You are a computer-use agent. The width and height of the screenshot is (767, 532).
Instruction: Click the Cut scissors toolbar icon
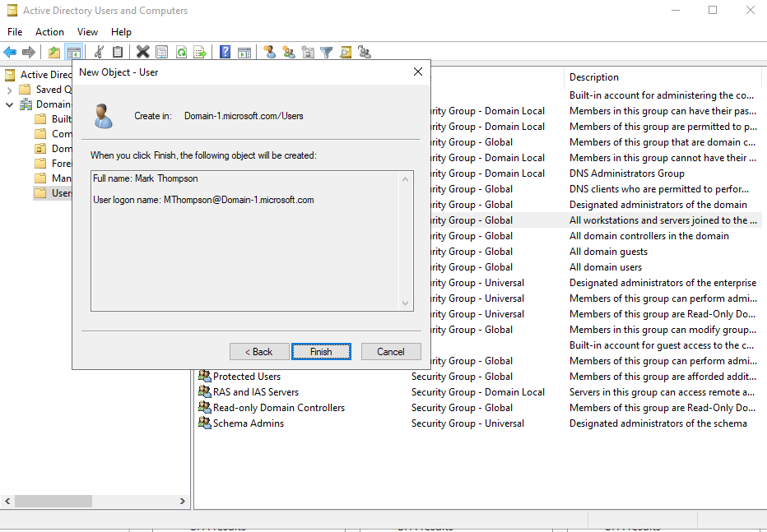[x=97, y=52]
